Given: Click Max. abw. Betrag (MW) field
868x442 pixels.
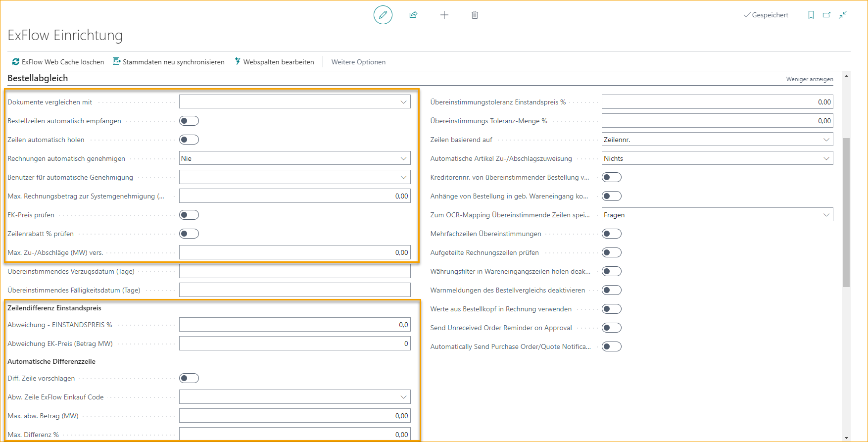Looking at the screenshot, I should (x=295, y=416).
